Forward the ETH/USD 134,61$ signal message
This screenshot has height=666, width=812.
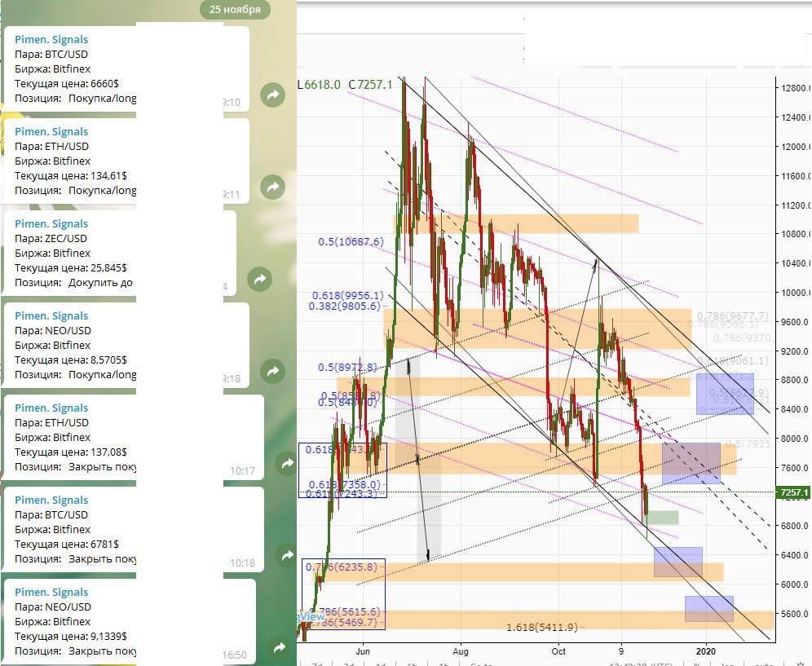tap(272, 187)
